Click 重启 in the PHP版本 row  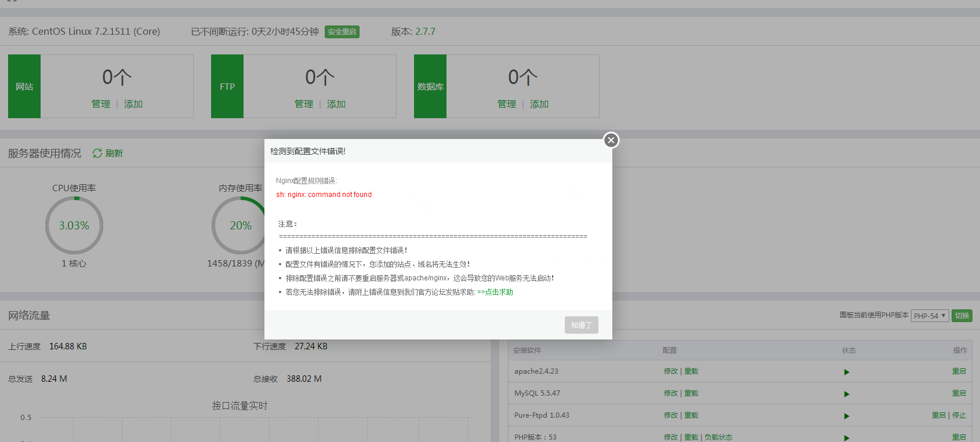[959, 437]
